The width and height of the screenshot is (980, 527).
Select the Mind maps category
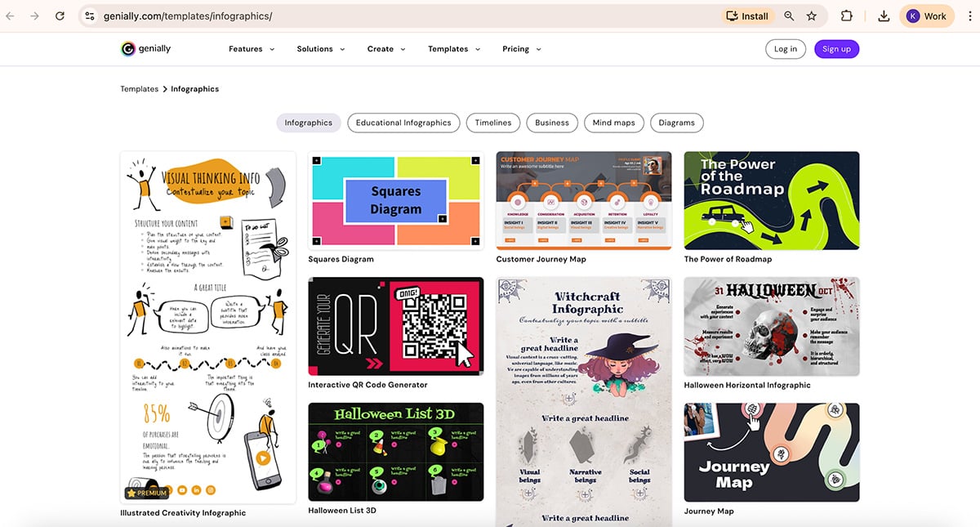tap(613, 123)
